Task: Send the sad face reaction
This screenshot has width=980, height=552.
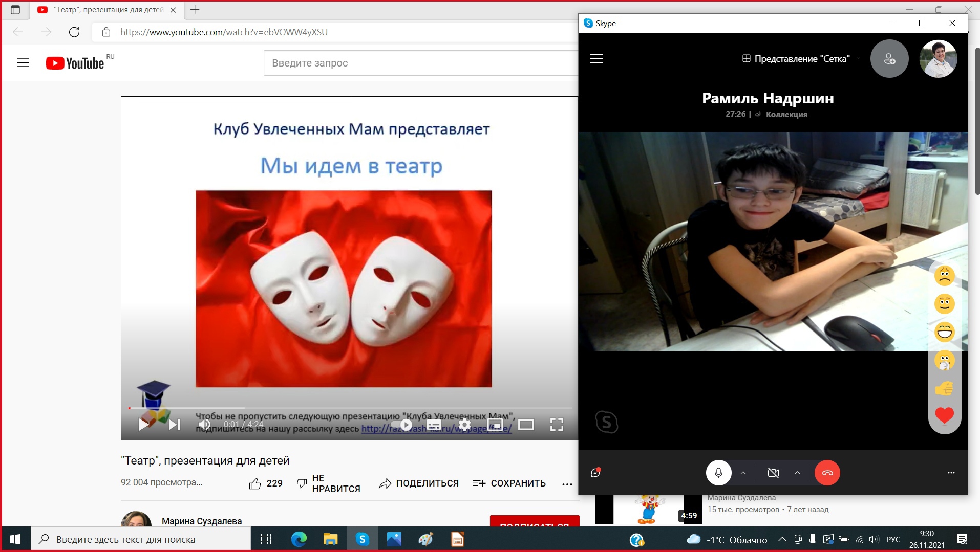Action: point(944,276)
